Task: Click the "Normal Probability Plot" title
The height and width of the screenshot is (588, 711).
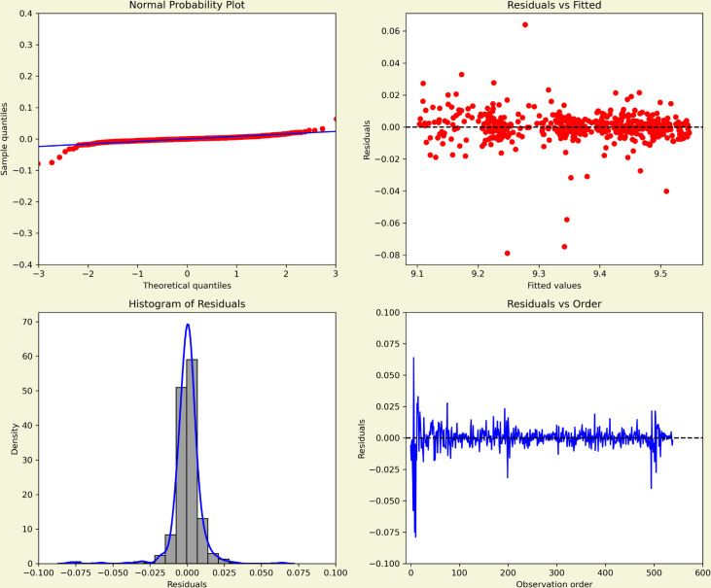Action: (187, 5)
